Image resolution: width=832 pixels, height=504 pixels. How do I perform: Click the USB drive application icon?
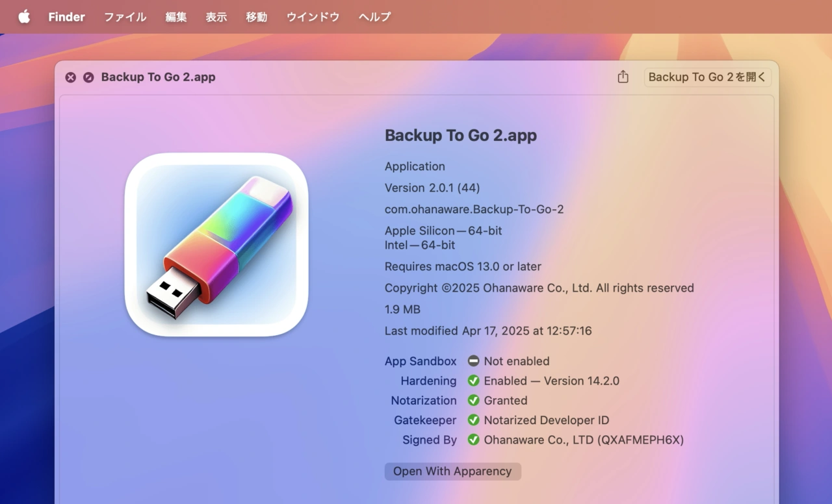[216, 245]
